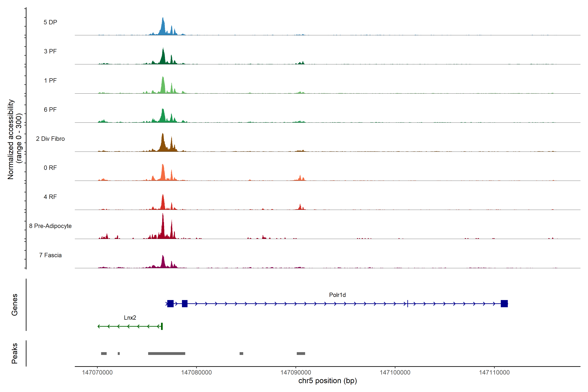Screen dimensions: 588x392
Task: Click the first Polr1d exon box
Action: coord(170,304)
